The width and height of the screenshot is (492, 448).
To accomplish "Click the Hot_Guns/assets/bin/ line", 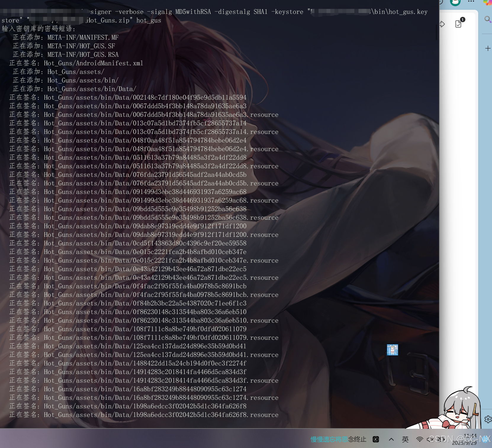I will click(x=66, y=80).
